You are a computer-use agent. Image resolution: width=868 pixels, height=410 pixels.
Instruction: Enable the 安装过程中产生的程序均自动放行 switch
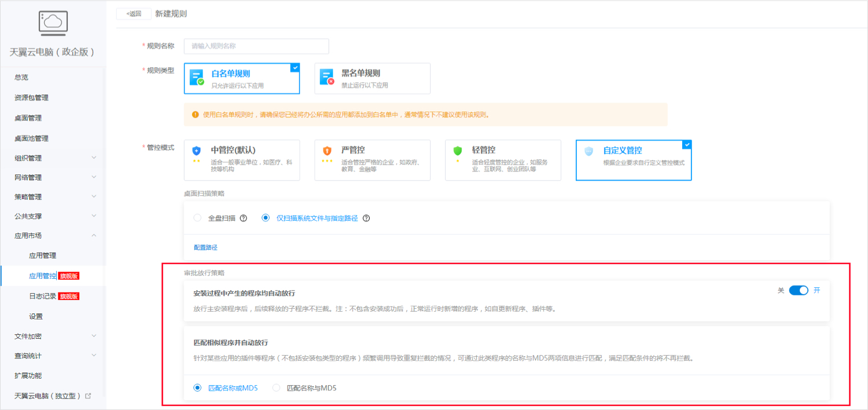[x=799, y=290]
